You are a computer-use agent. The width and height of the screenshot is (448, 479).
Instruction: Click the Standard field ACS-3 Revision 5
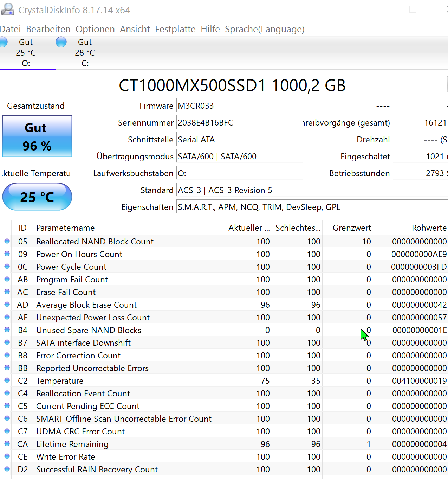tap(312, 190)
